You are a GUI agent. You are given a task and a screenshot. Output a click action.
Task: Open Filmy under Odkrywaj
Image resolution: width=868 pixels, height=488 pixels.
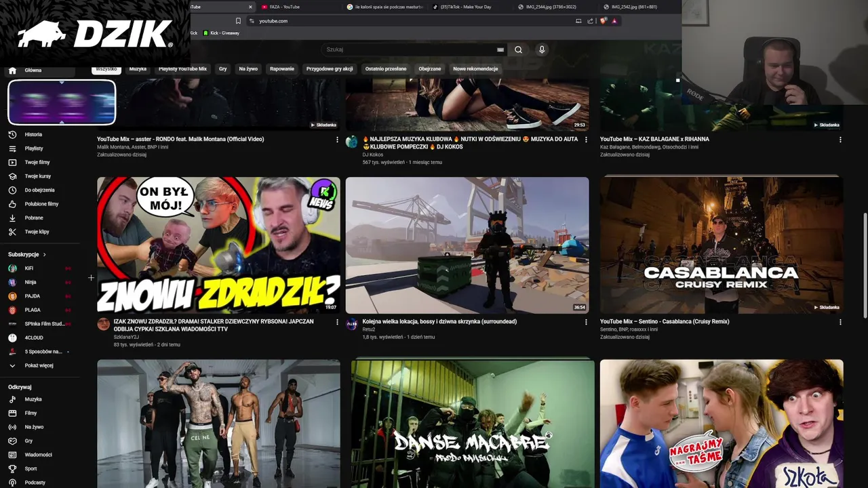(x=31, y=413)
